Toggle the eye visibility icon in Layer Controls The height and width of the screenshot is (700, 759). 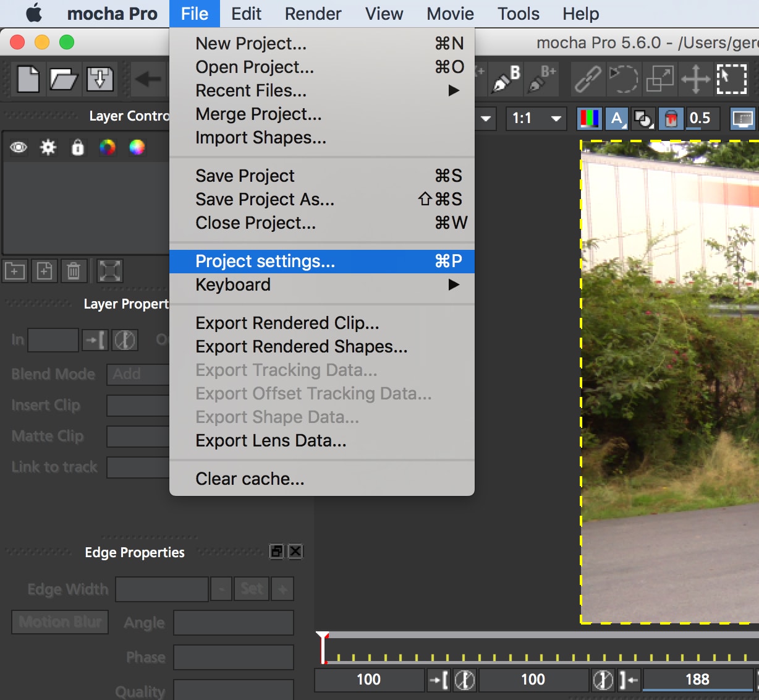(x=19, y=147)
